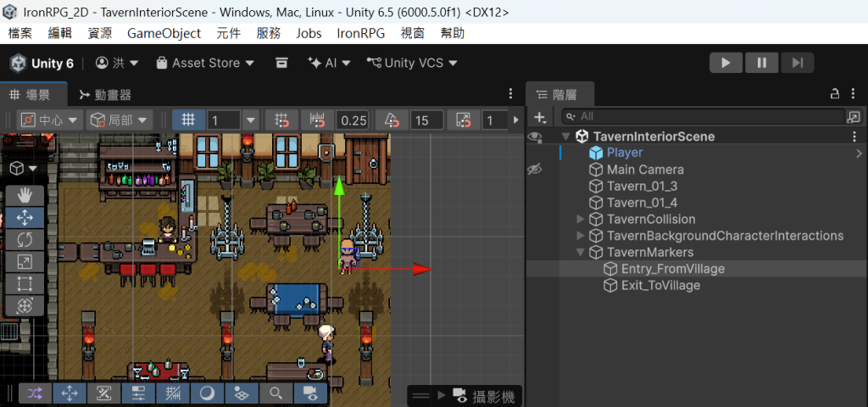The width and height of the screenshot is (868, 407).
Task: Select the combined Transform tool
Action: pyautogui.click(x=25, y=305)
